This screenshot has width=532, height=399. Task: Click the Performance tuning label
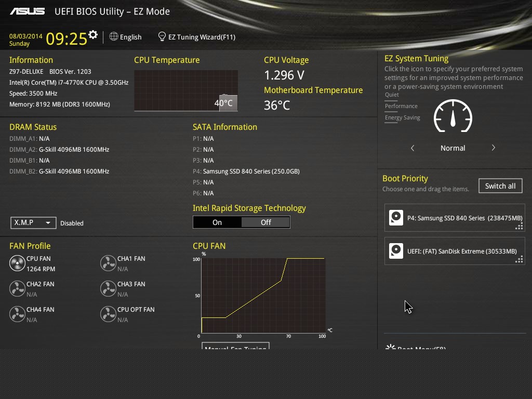[x=401, y=106]
